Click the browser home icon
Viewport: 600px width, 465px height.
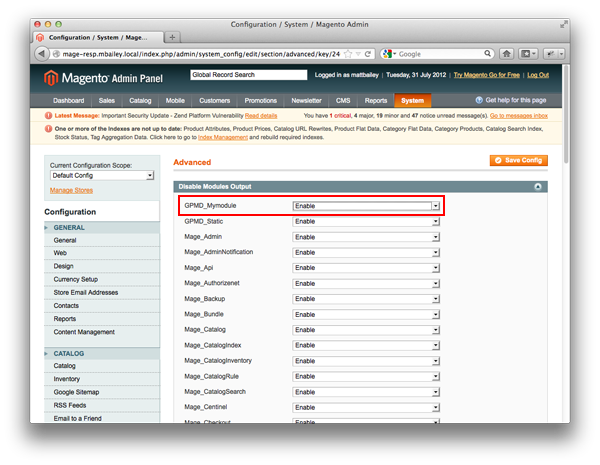tap(506, 54)
